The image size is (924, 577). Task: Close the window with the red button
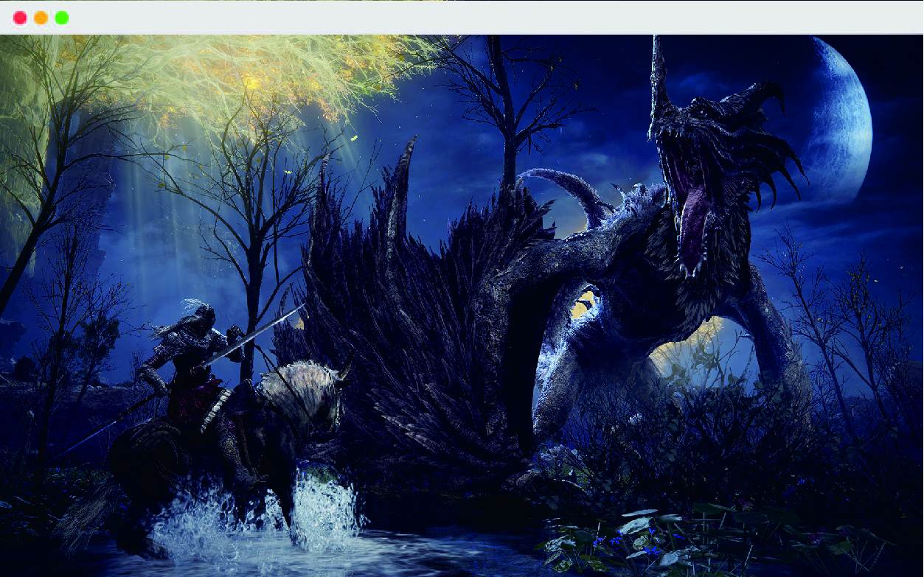tap(20, 18)
